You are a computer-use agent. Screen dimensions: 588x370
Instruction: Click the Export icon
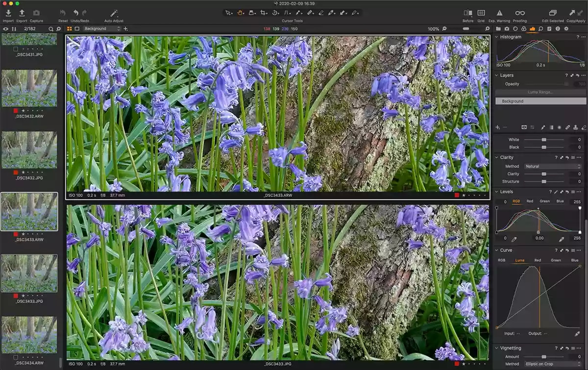click(x=22, y=13)
